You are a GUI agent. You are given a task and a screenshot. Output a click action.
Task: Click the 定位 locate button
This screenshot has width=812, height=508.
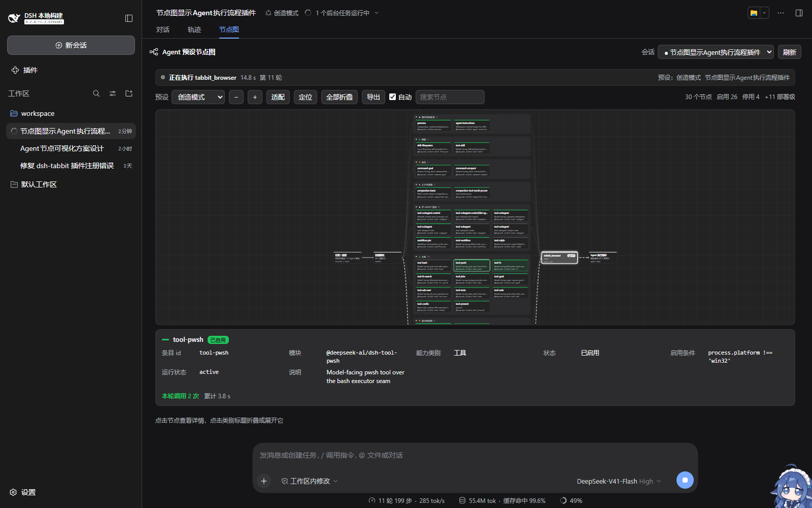point(306,97)
